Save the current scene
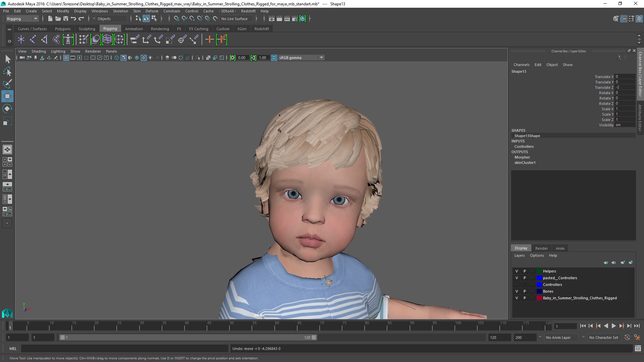644x362 pixels. pos(66,19)
